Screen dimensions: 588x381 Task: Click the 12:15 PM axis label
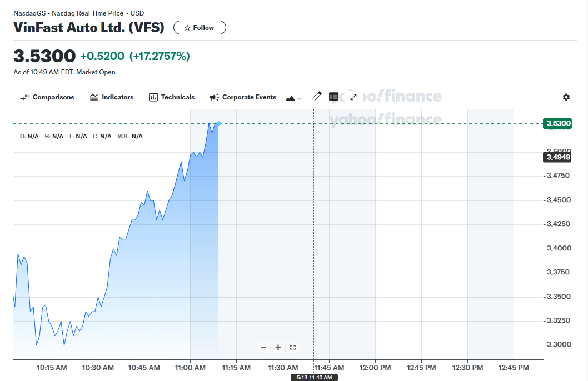(x=421, y=368)
